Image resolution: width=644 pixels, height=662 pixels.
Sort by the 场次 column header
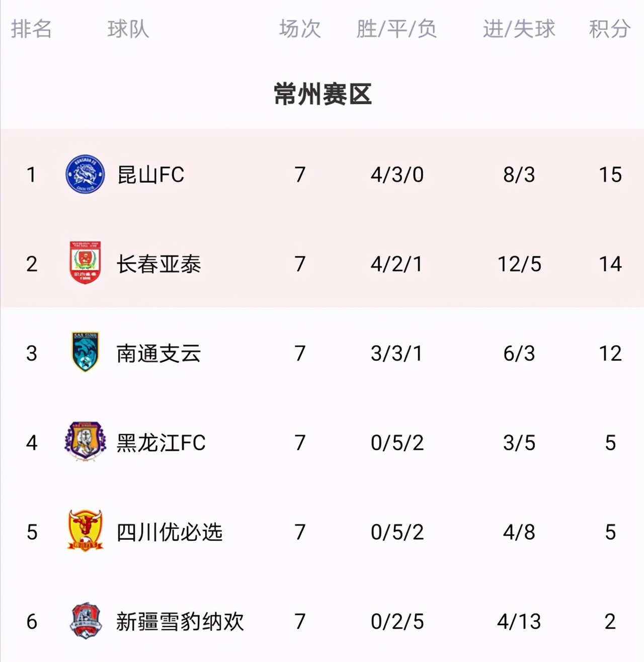[299, 29]
